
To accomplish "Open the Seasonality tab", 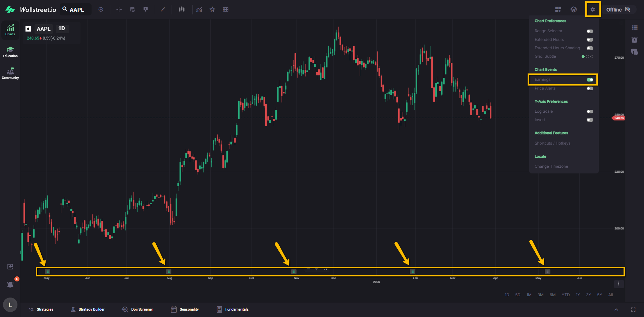I will [x=185, y=309].
